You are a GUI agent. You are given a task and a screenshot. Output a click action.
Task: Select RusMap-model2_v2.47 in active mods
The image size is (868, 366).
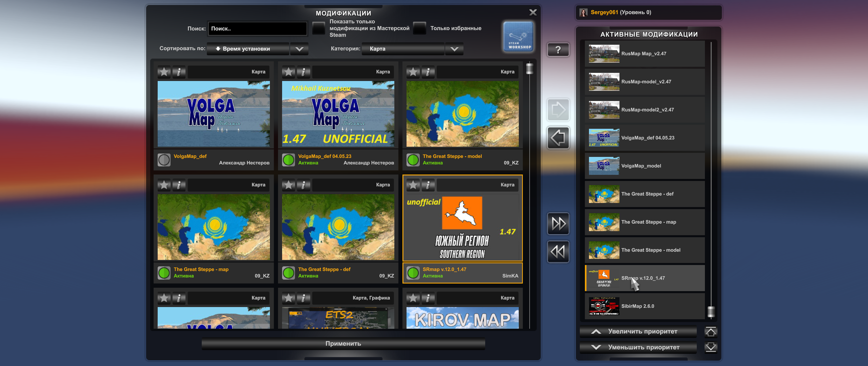coord(645,110)
